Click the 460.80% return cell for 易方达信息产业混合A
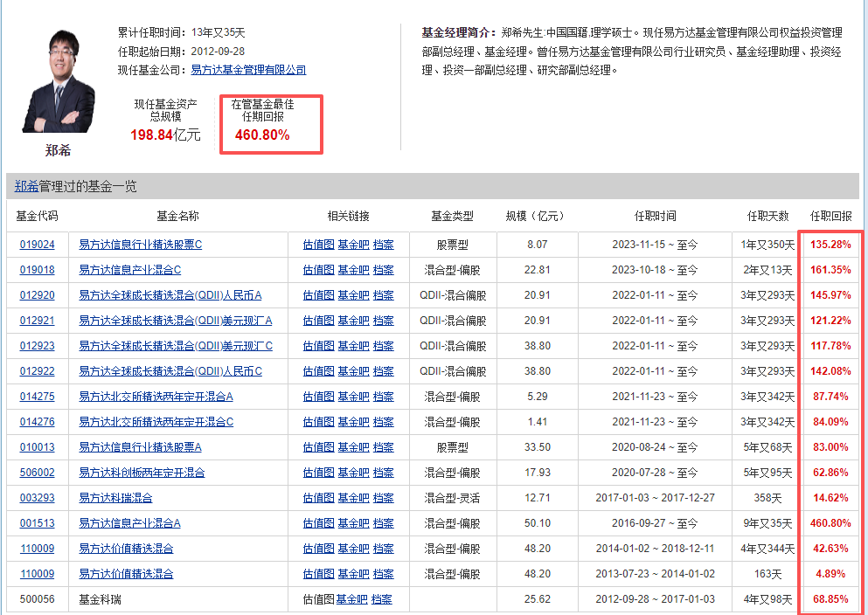868x615 pixels. coord(830,523)
